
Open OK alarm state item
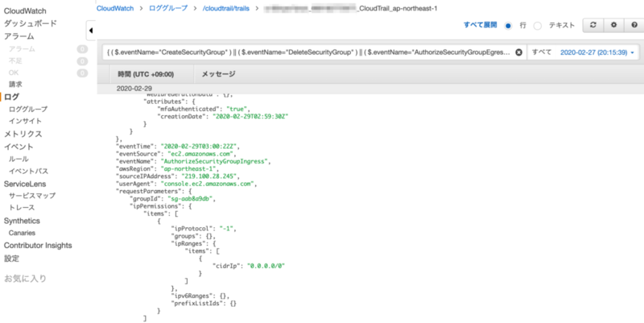[14, 72]
